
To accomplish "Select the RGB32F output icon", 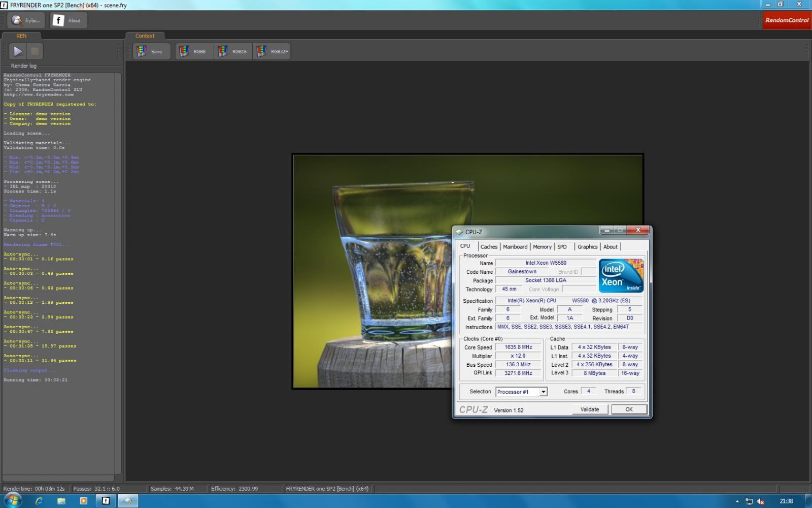I will tap(273, 51).
